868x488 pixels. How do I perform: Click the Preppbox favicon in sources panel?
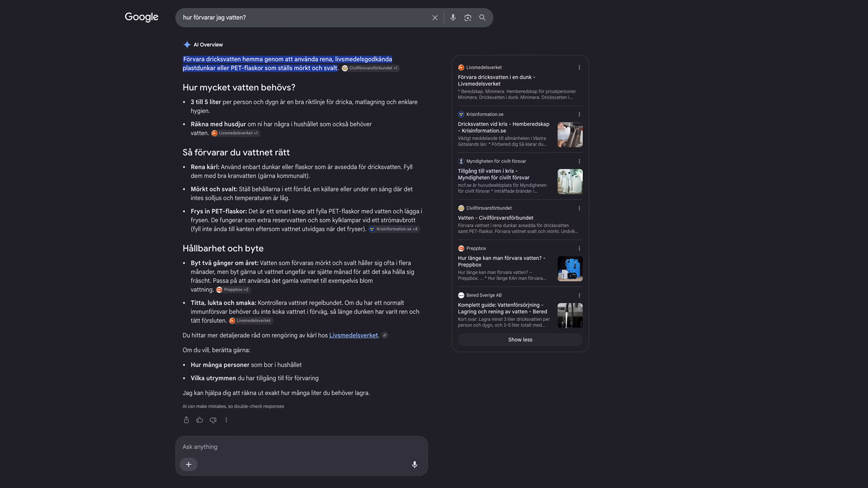pos(461,249)
